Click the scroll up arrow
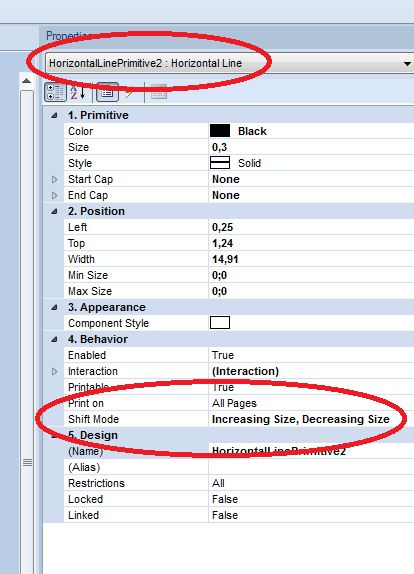Screen dimensions: 414x574 [26, 81]
